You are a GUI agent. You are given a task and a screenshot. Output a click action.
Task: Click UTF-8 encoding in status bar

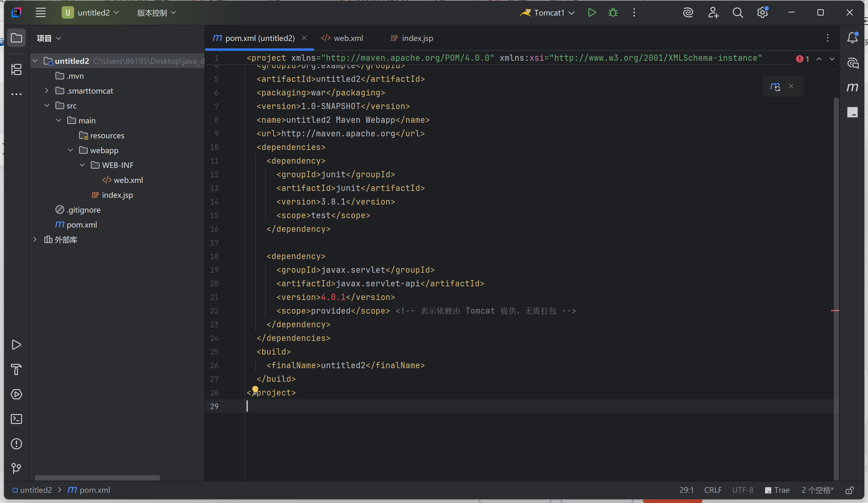pos(743,490)
